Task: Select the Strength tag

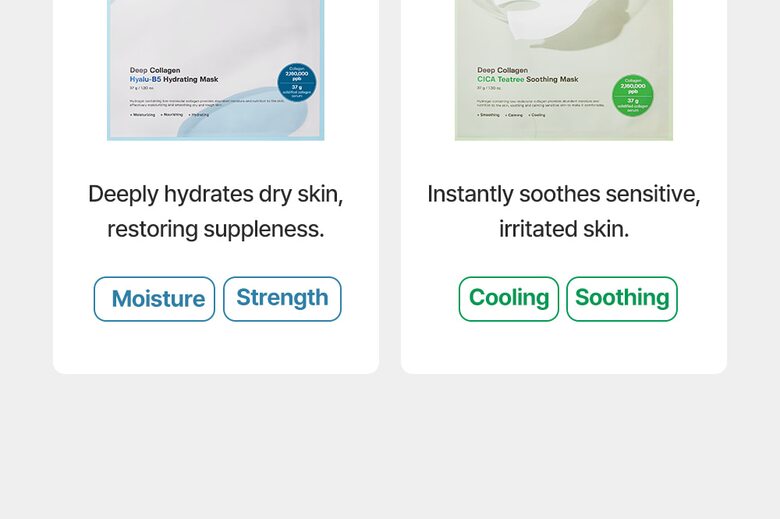Action: [x=282, y=298]
